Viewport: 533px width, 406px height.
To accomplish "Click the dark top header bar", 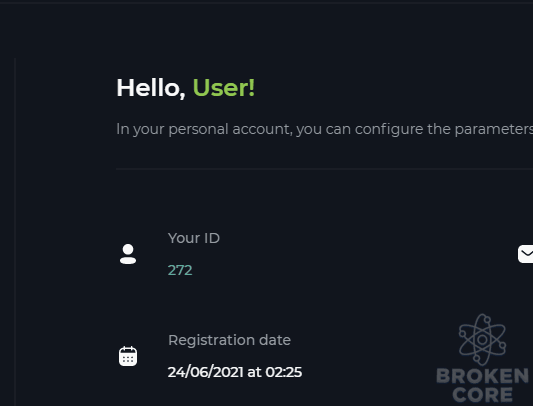I will [x=266, y=2].
